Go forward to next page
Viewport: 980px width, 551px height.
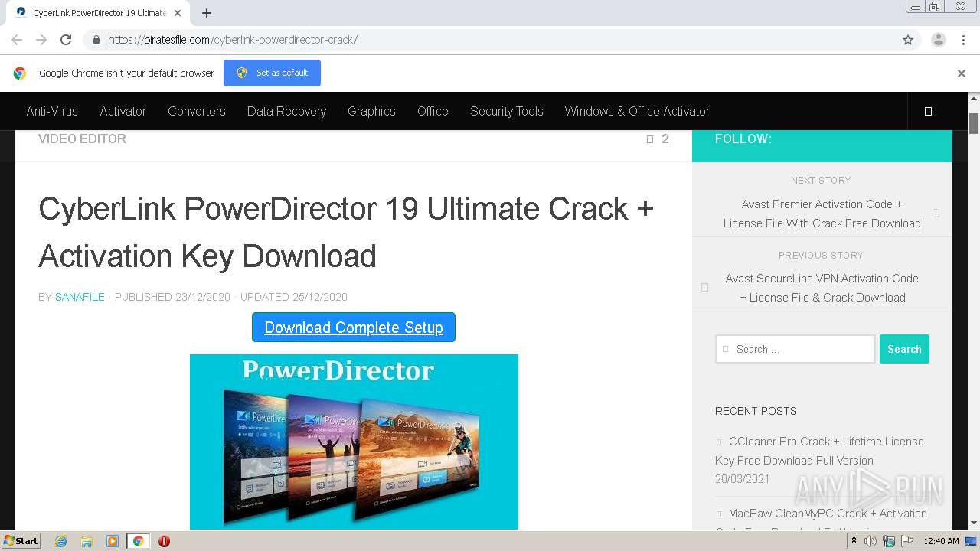point(41,40)
